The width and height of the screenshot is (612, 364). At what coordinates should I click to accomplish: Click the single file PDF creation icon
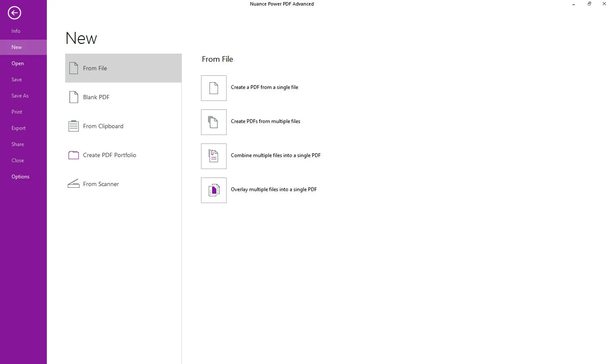213,88
